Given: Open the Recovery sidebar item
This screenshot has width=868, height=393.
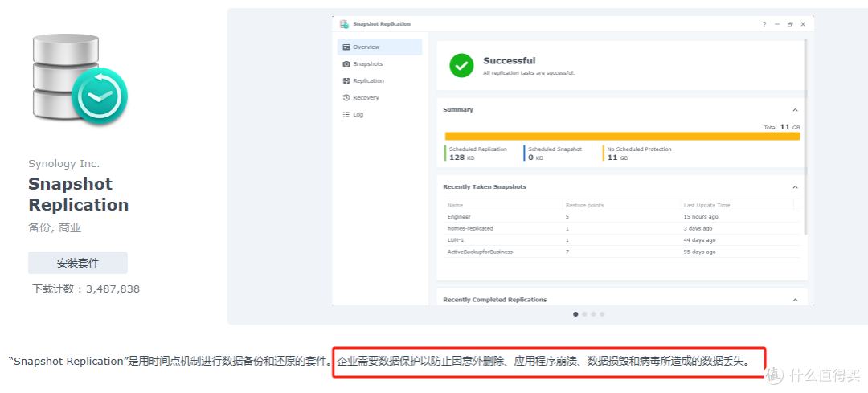Looking at the screenshot, I should click(379, 98).
